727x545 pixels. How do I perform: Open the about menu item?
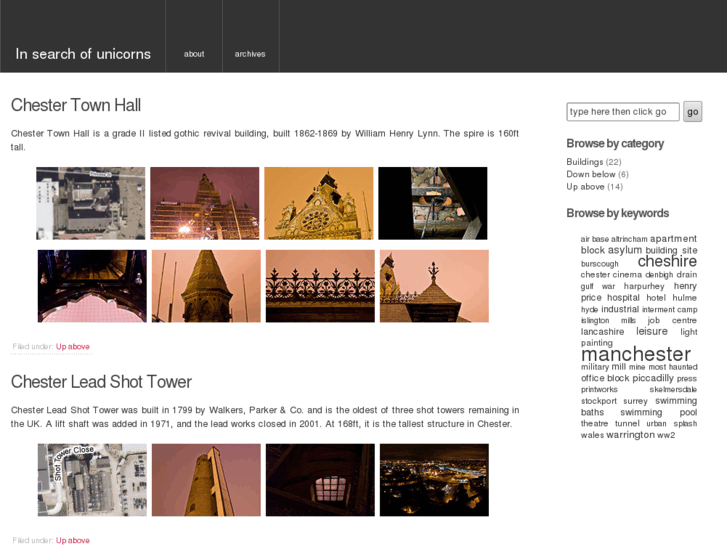pos(194,54)
